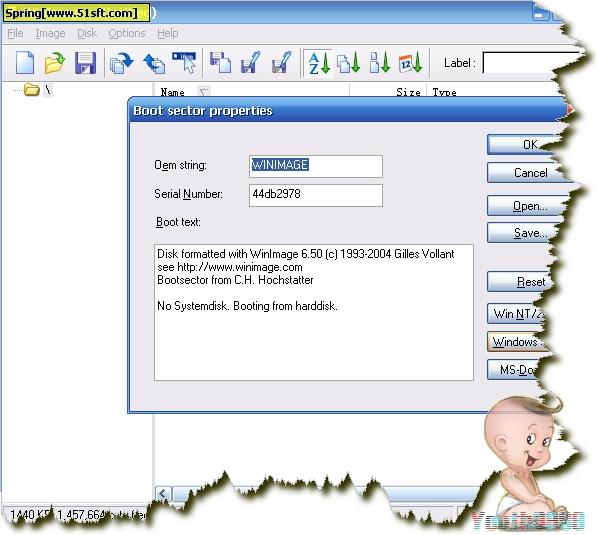Screen dimensions: 599x535
Task: Click the read disk toolbar icon
Action: (121, 63)
